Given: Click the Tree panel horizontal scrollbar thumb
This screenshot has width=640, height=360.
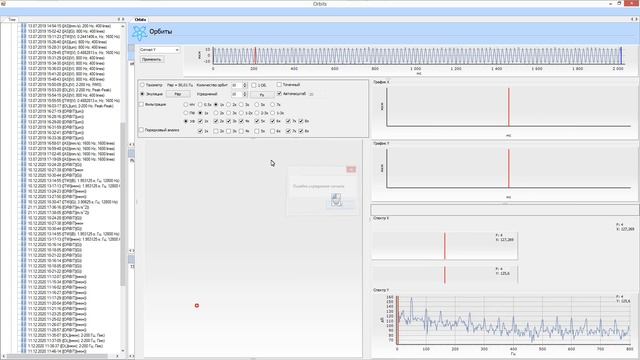Looking at the screenshot, I should tap(57, 356).
